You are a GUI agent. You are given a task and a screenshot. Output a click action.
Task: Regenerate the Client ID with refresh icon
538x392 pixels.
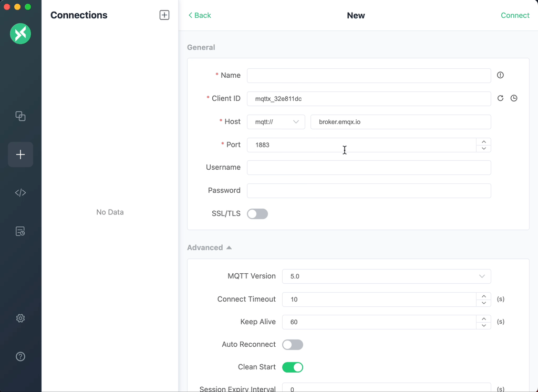500,98
